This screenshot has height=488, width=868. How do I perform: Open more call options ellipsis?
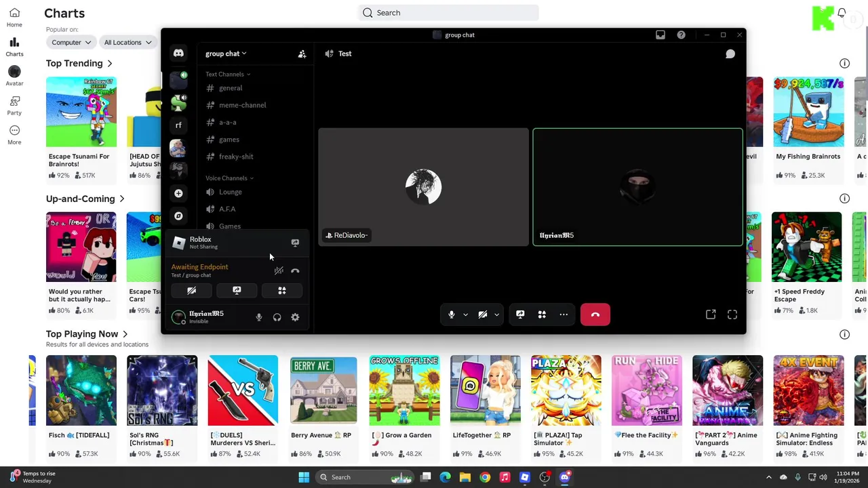[564, 314]
